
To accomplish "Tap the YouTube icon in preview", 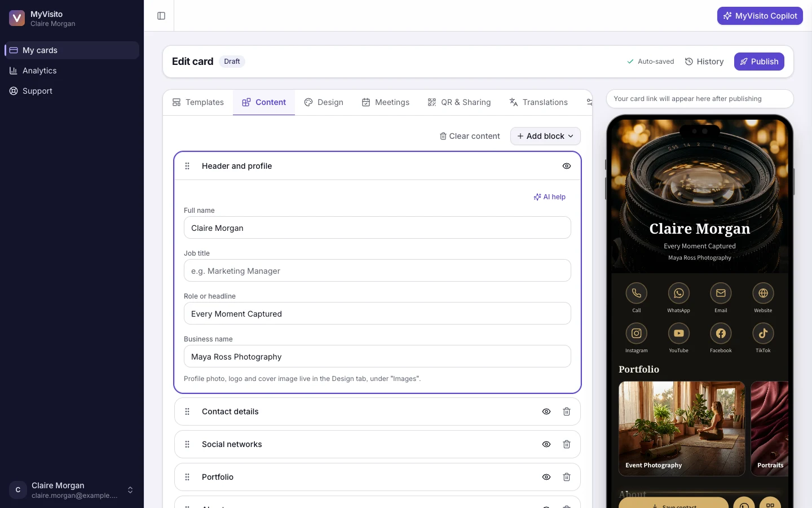I will coord(678,334).
